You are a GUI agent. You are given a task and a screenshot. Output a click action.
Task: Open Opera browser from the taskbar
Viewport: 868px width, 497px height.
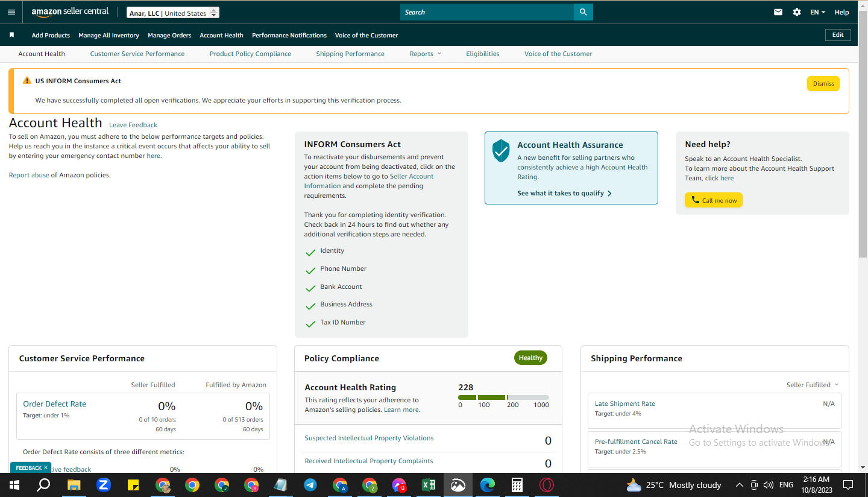pos(547,485)
